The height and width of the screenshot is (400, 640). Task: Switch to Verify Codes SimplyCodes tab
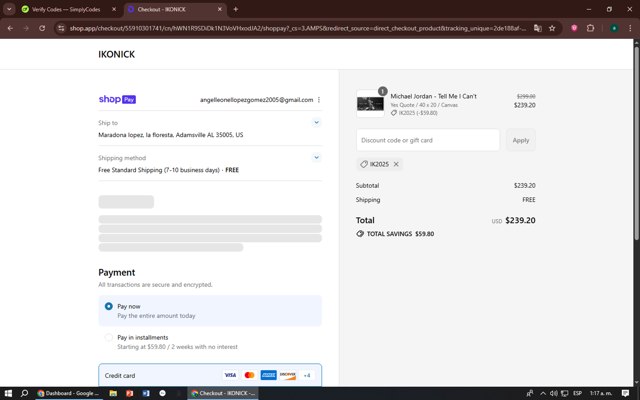coord(66,9)
